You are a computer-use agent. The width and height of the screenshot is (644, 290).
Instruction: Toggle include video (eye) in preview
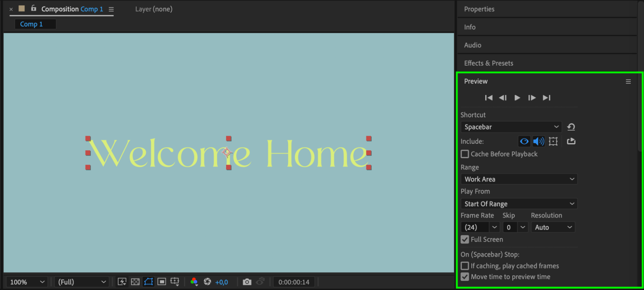524,141
